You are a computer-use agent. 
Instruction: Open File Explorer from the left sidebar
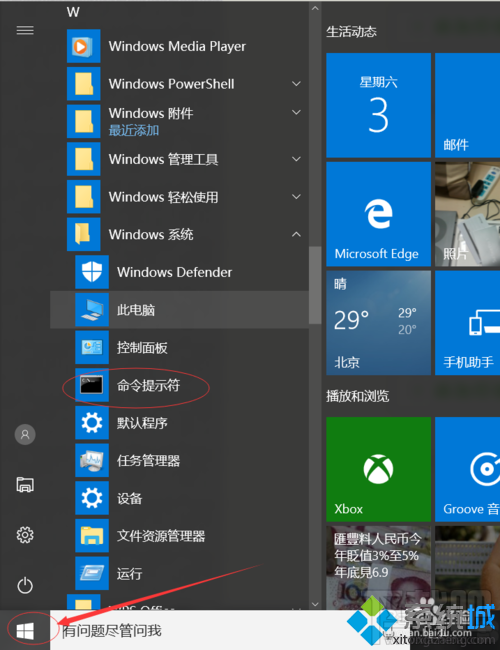(x=25, y=485)
